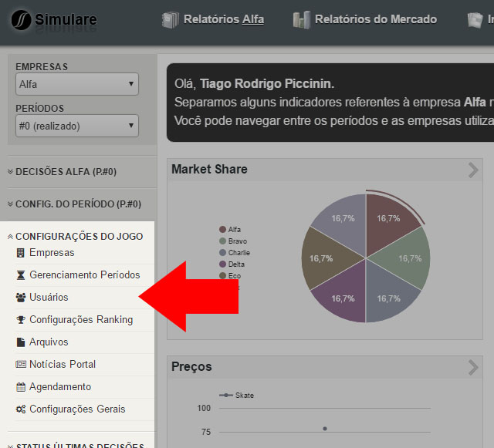The width and height of the screenshot is (494, 448).
Task: Open the Agendamento page
Action: (60, 387)
